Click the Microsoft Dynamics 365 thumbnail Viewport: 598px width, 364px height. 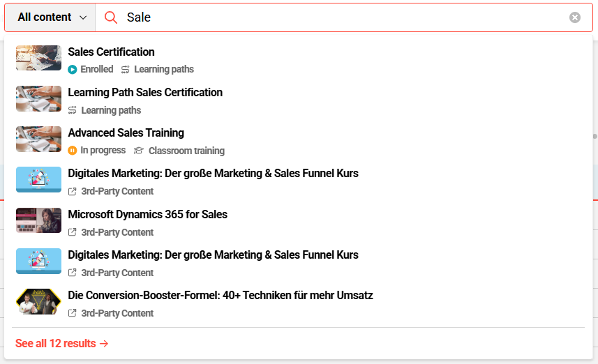pyautogui.click(x=38, y=220)
